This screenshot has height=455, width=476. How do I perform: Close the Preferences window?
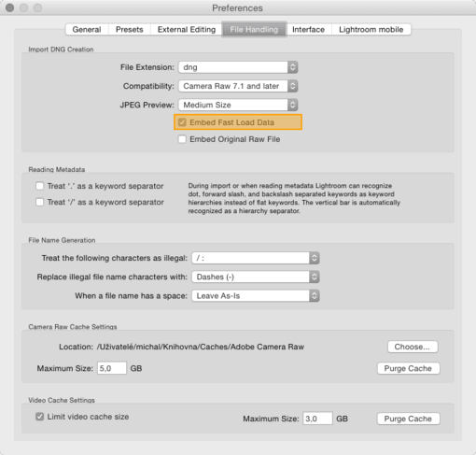[x=10, y=7]
